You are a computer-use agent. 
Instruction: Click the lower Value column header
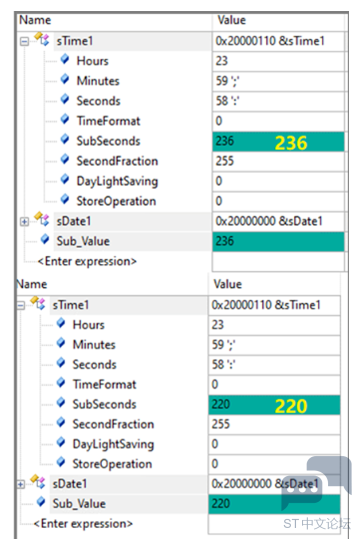pos(228,284)
